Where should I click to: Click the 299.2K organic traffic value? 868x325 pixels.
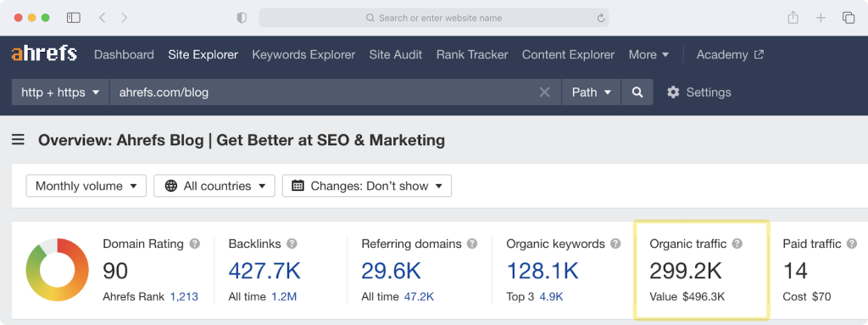[x=685, y=271]
